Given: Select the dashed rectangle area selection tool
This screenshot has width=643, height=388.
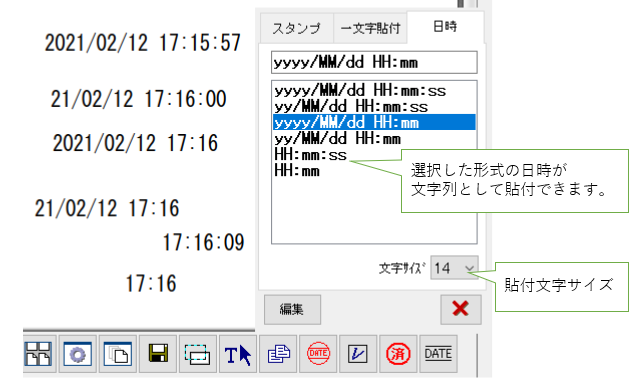Looking at the screenshot, I should tap(198, 354).
